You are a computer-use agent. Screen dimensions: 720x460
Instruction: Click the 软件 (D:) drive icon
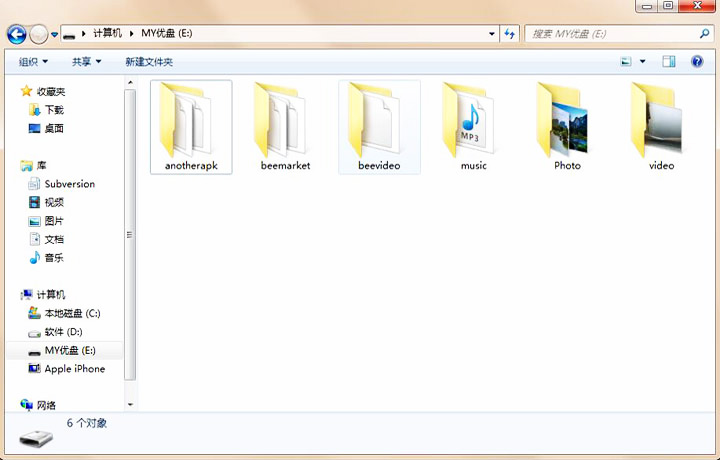pos(34,333)
